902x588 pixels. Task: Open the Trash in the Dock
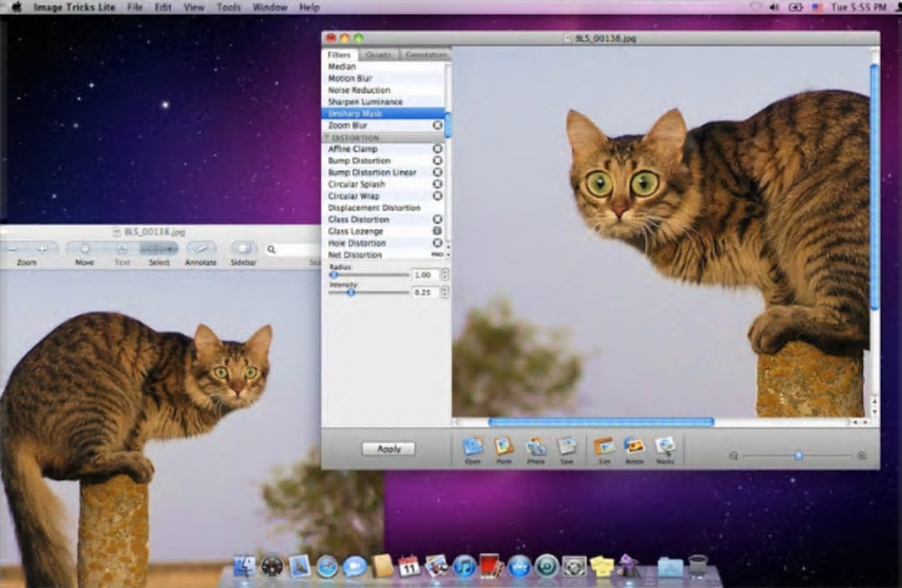[x=698, y=566]
